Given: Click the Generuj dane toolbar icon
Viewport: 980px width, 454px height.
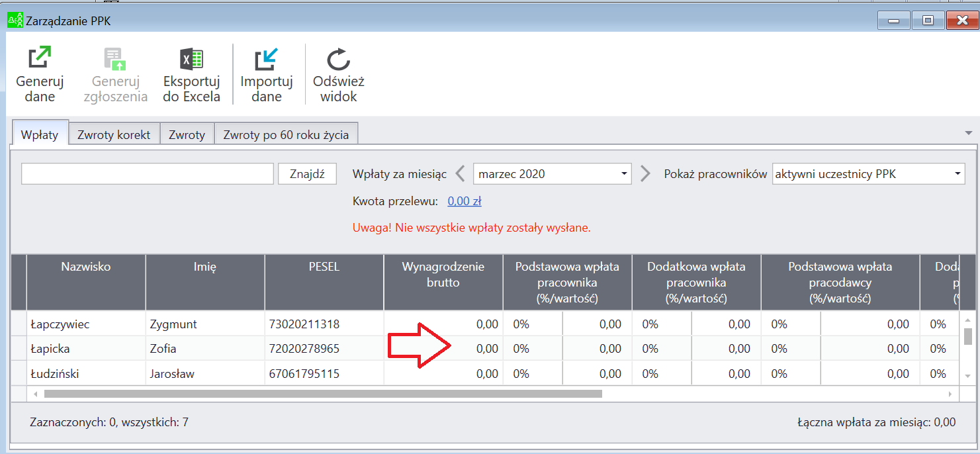Looking at the screenshot, I should [x=40, y=74].
